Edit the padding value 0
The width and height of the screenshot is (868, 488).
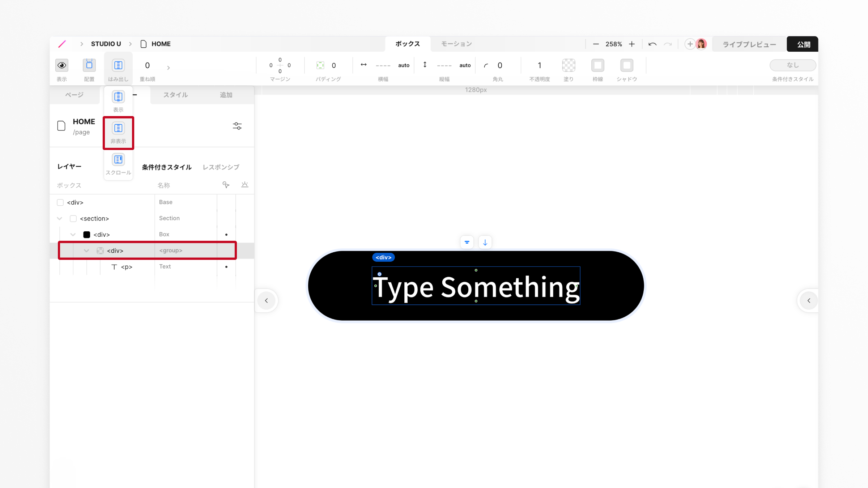click(334, 65)
